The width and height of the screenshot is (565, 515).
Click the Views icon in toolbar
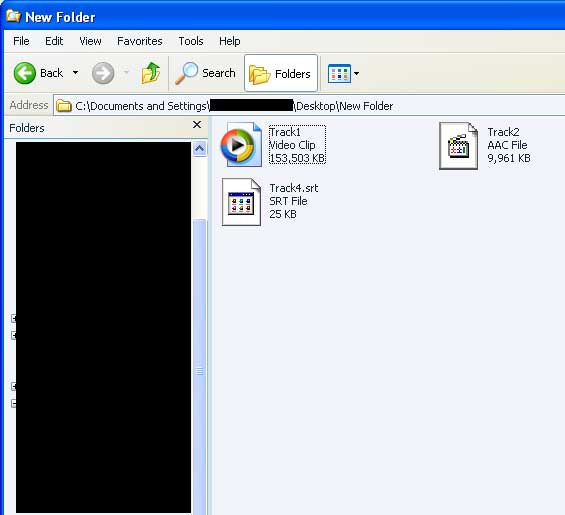click(339, 74)
